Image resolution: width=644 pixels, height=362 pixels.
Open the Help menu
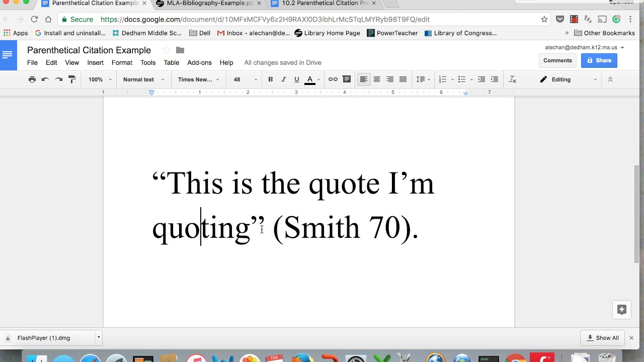click(x=226, y=62)
